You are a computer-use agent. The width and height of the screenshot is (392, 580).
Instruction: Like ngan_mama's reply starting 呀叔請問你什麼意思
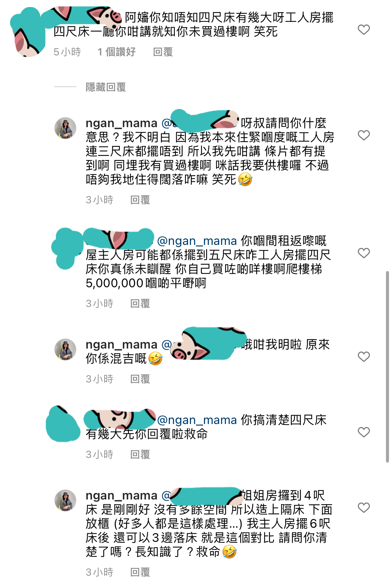click(x=364, y=135)
